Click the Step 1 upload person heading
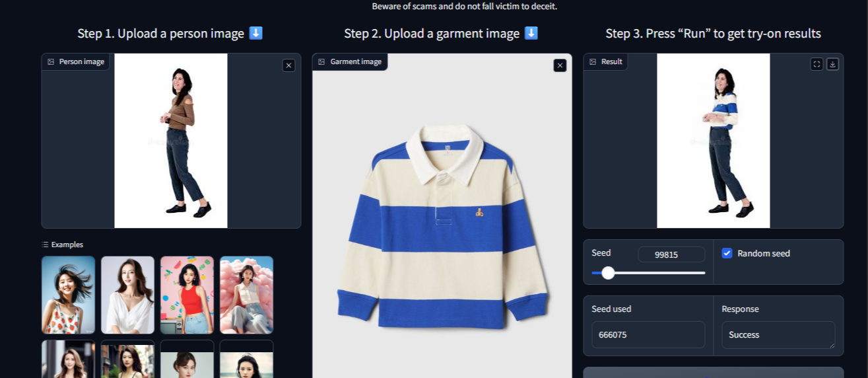868x378 pixels. [170, 33]
